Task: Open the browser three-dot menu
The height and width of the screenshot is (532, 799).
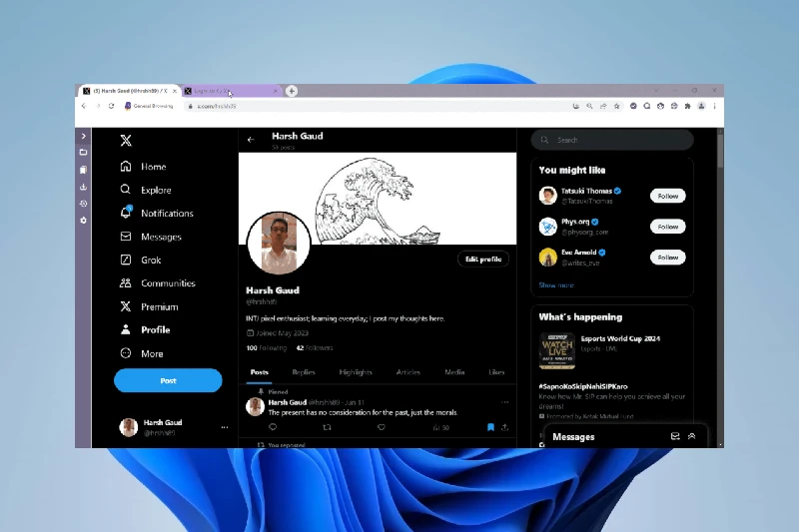Action: (714, 106)
